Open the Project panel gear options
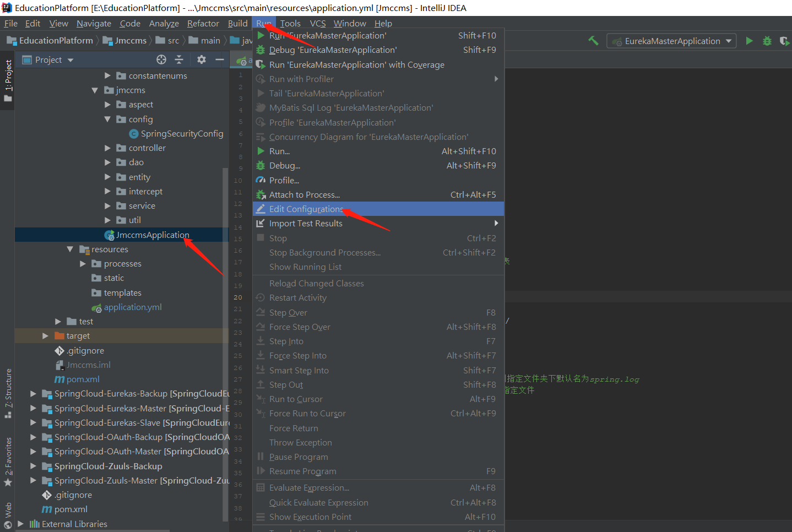The image size is (792, 532). click(x=202, y=59)
